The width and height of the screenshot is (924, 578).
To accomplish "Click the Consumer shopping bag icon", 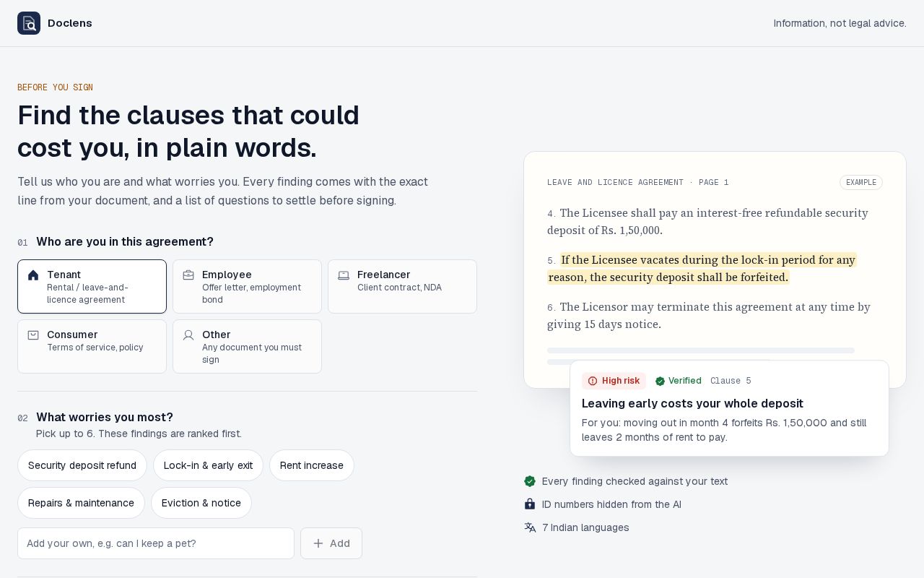I will (x=33, y=335).
